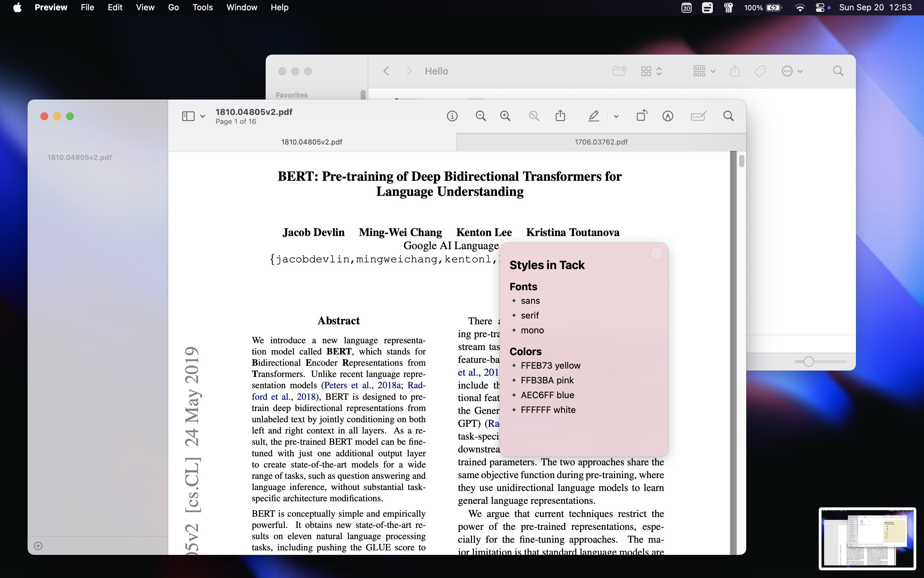Click the Zoom In magnifier icon
This screenshot has height=578, width=924.
click(505, 116)
